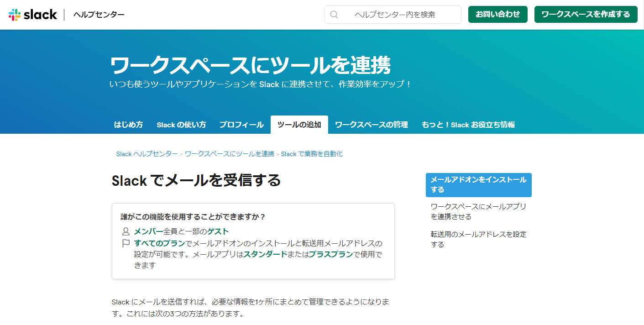The image size is (644, 325).
Task: Open the ゲスト link
Action: pyautogui.click(x=218, y=231)
